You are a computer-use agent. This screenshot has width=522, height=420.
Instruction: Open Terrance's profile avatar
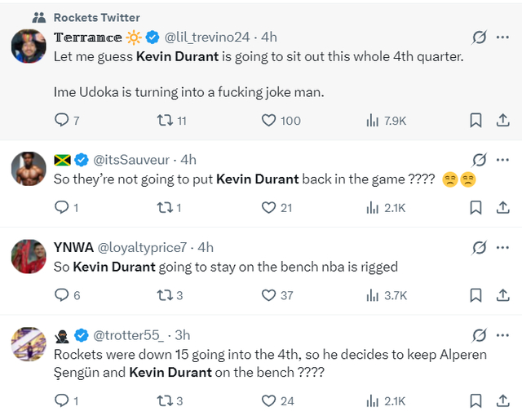(x=28, y=46)
